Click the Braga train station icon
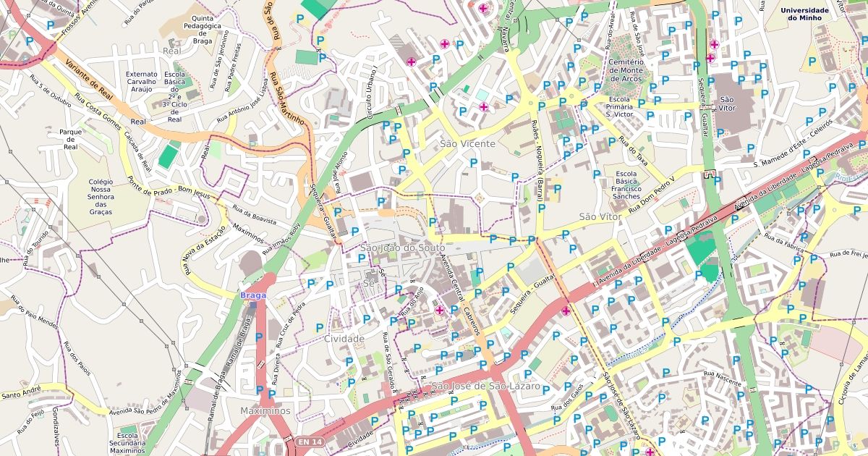 point(253,305)
